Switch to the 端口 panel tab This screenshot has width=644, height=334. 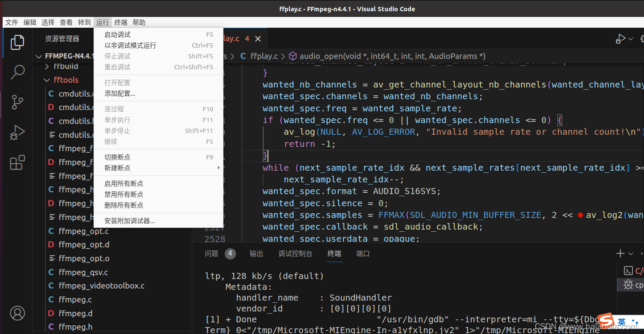pyautogui.click(x=363, y=253)
